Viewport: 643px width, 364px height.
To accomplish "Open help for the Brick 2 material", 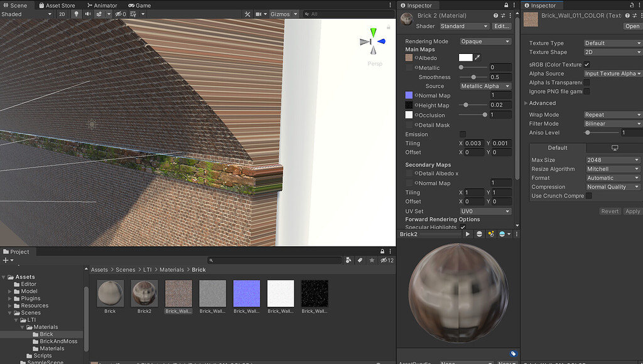I will click(x=495, y=14).
